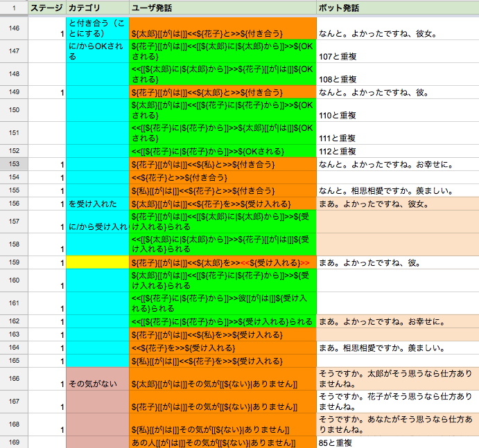Select category cell と付き合う（ことにする）
The height and width of the screenshot is (448, 479).
(98, 28)
